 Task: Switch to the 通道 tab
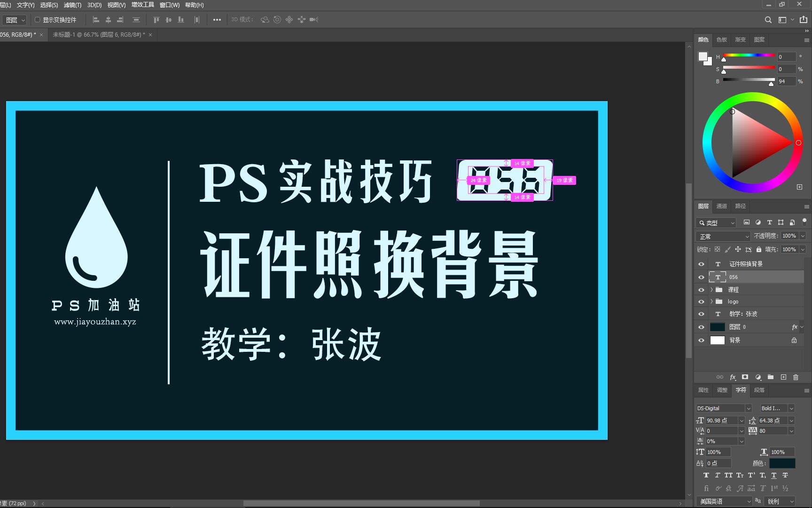point(722,206)
